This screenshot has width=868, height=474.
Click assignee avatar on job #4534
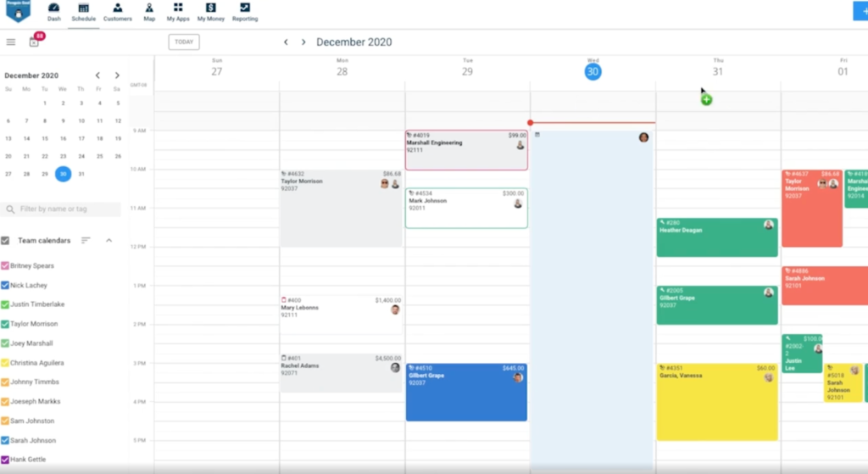point(518,204)
